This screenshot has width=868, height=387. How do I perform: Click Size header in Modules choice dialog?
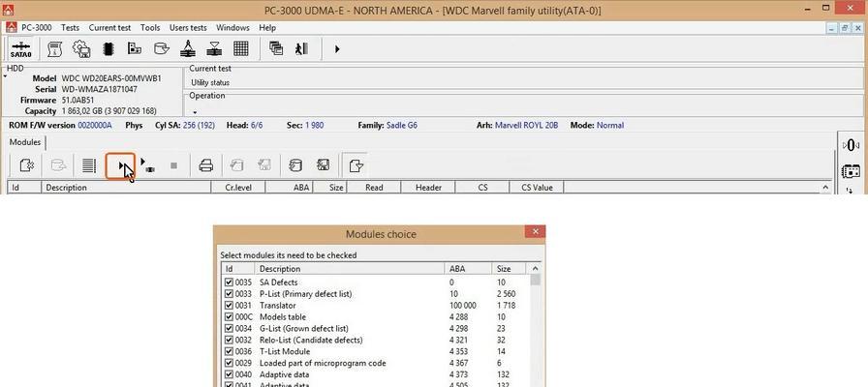pyautogui.click(x=509, y=269)
